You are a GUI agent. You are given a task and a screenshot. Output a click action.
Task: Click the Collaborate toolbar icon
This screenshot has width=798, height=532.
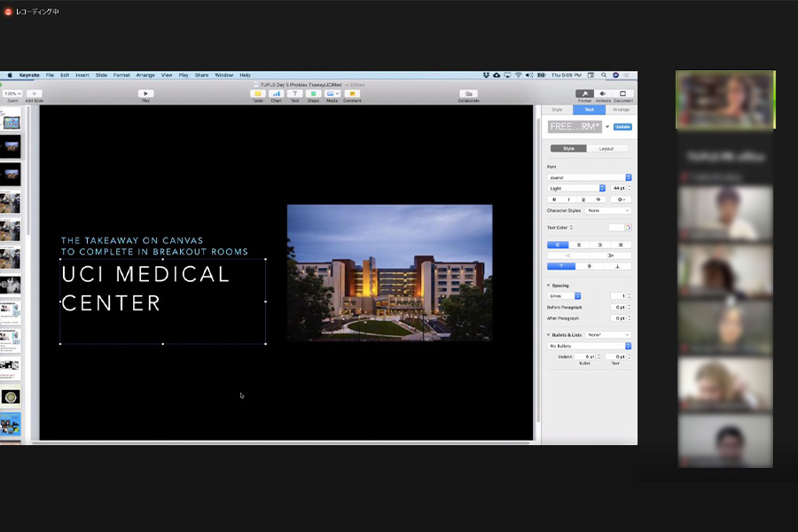tap(468, 94)
